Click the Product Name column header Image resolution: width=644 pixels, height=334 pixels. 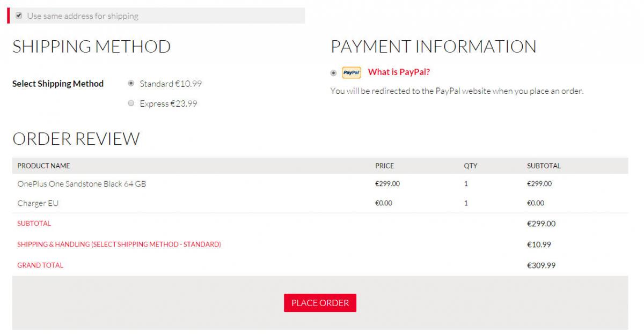click(x=43, y=166)
